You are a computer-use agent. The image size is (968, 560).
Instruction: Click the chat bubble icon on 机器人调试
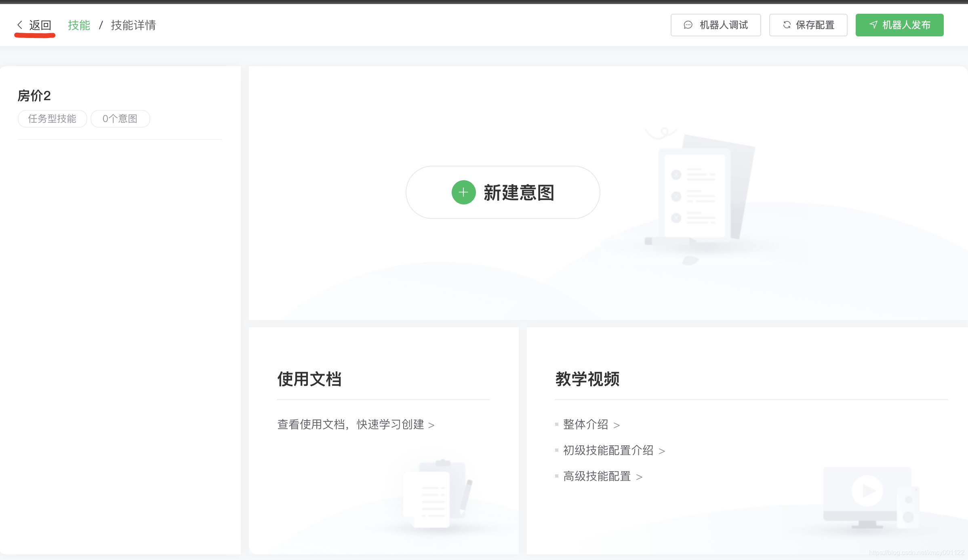pos(688,25)
